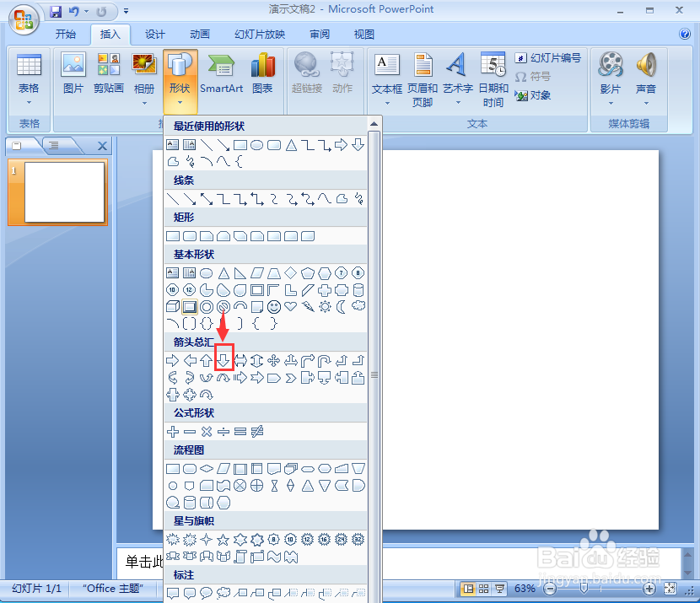Open the 审阅 tab
Viewport: 700px width, 603px height.
point(320,35)
